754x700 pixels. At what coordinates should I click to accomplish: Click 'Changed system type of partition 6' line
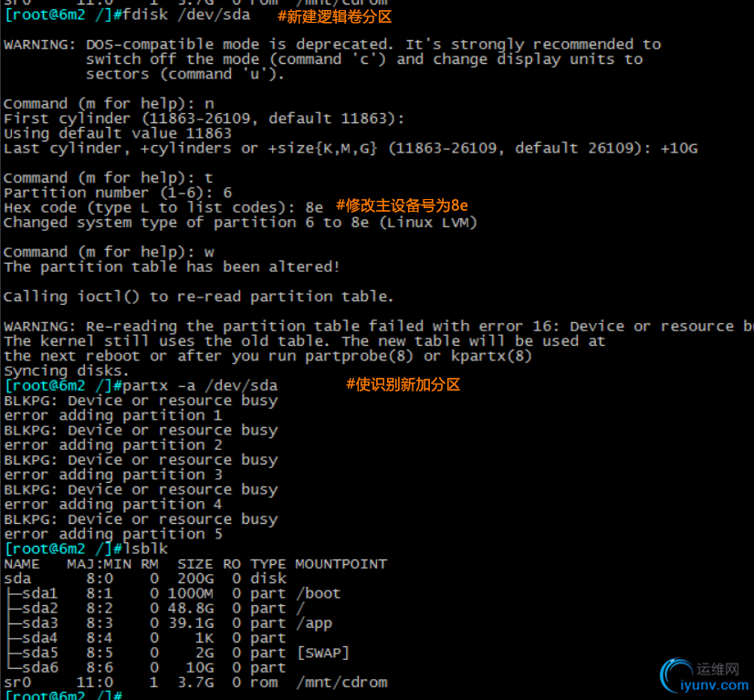coord(240,223)
